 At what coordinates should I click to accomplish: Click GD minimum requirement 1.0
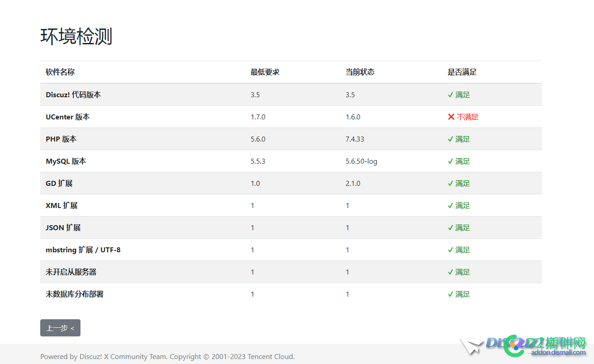tap(255, 183)
